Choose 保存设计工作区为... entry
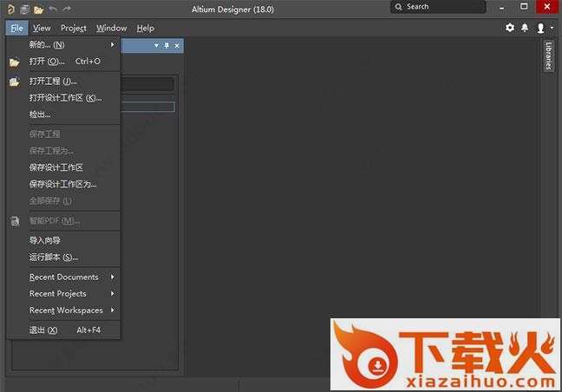Viewport: 562px width, 392px height. click(x=63, y=184)
